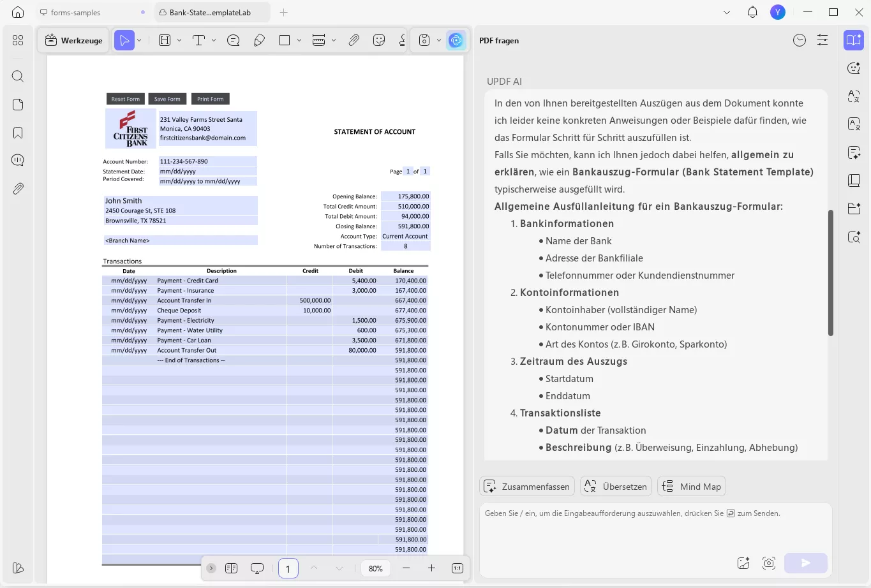
Task: Open the page panel icon in the left sidebar
Action: click(x=18, y=105)
